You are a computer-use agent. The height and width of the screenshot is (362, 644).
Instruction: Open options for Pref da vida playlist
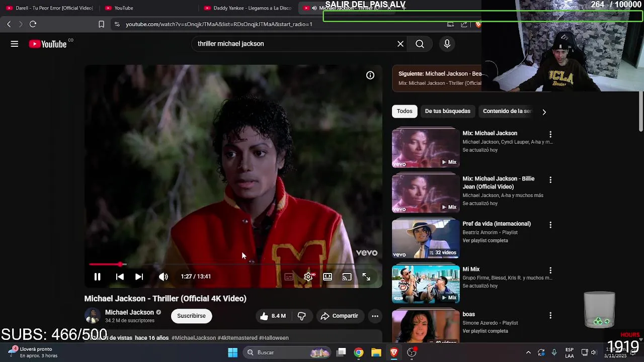pyautogui.click(x=550, y=225)
